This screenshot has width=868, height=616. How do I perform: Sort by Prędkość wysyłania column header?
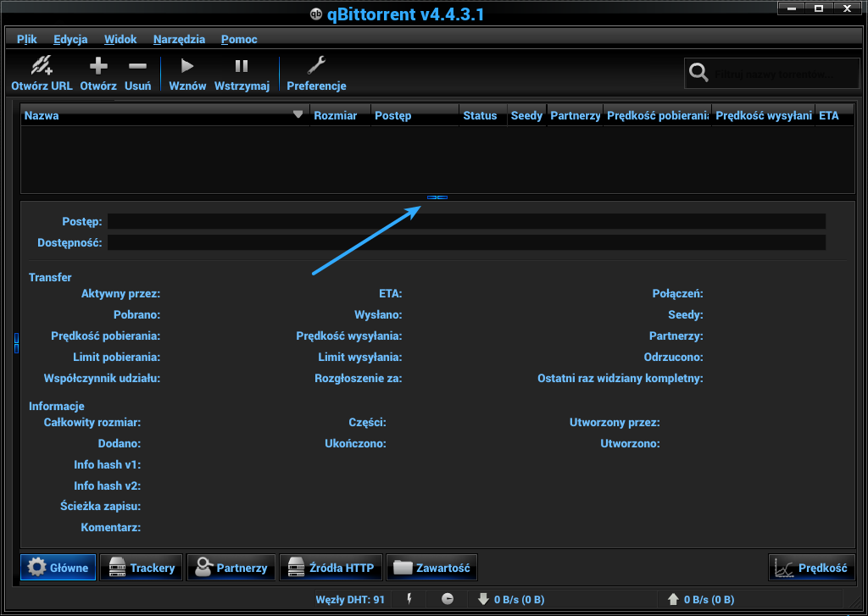point(763,115)
